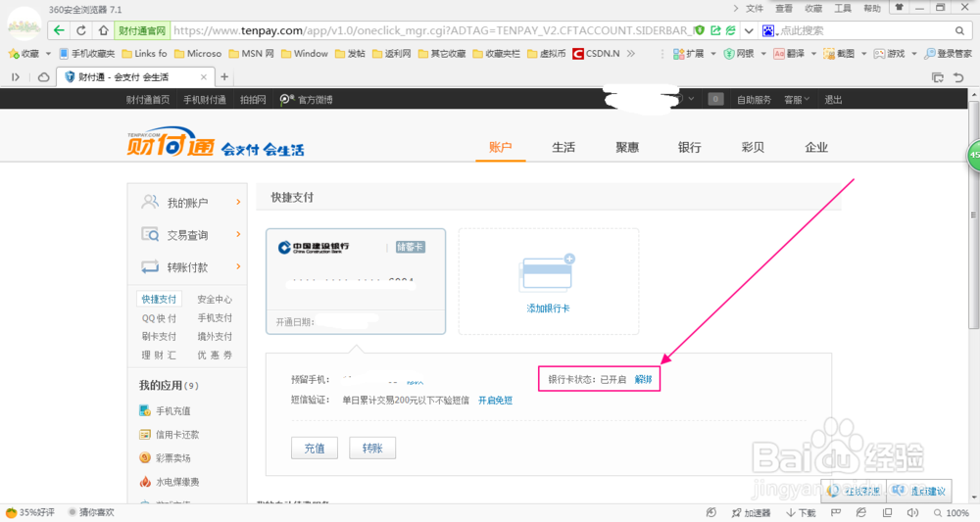Expand the 截图 screenshot dropdown arrow
The image size is (980, 522).
tap(863, 54)
